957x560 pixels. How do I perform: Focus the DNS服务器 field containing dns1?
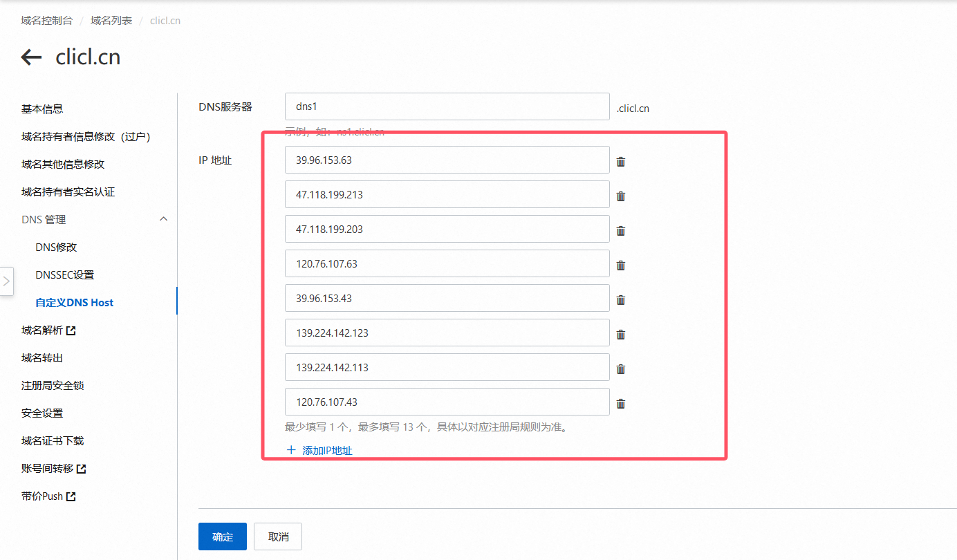pos(447,106)
